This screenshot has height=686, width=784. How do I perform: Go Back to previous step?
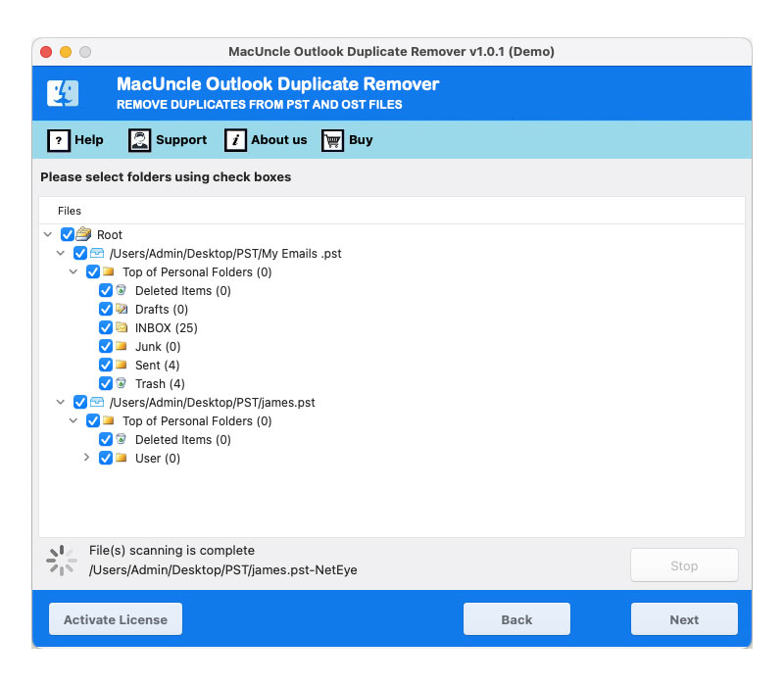[516, 619]
